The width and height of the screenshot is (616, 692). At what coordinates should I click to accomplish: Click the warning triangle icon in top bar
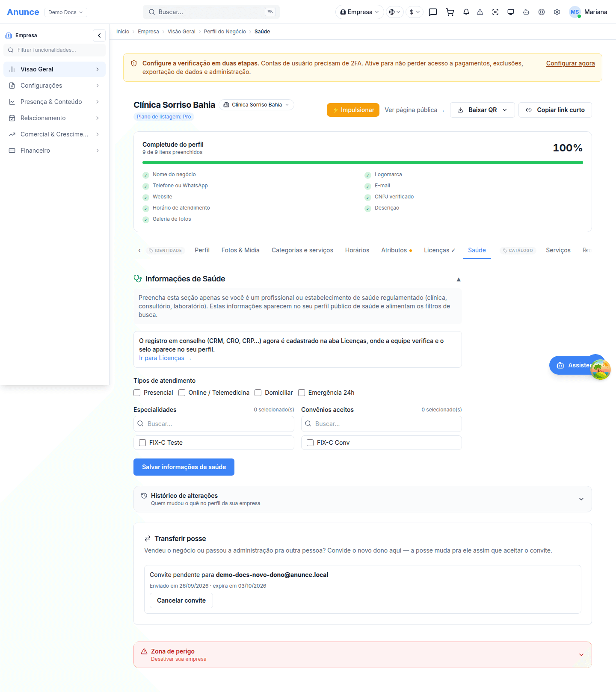click(480, 12)
